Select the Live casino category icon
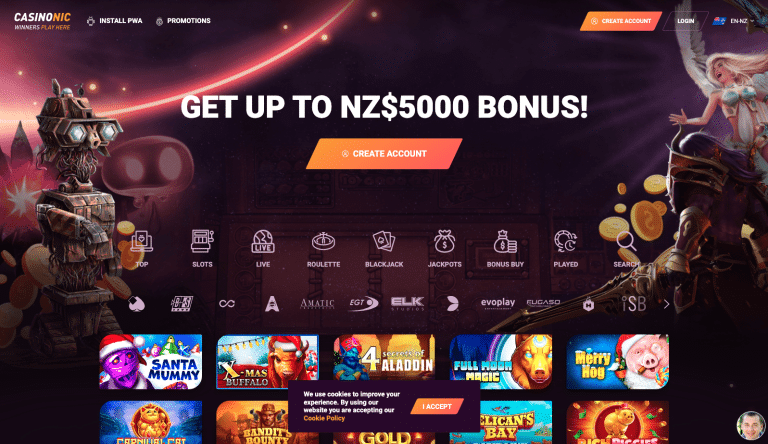Screen dimensions: 768x444 263,248
